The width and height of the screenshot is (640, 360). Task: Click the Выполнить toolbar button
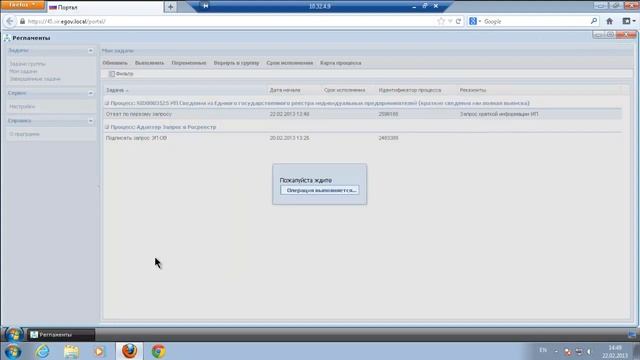[149, 63]
